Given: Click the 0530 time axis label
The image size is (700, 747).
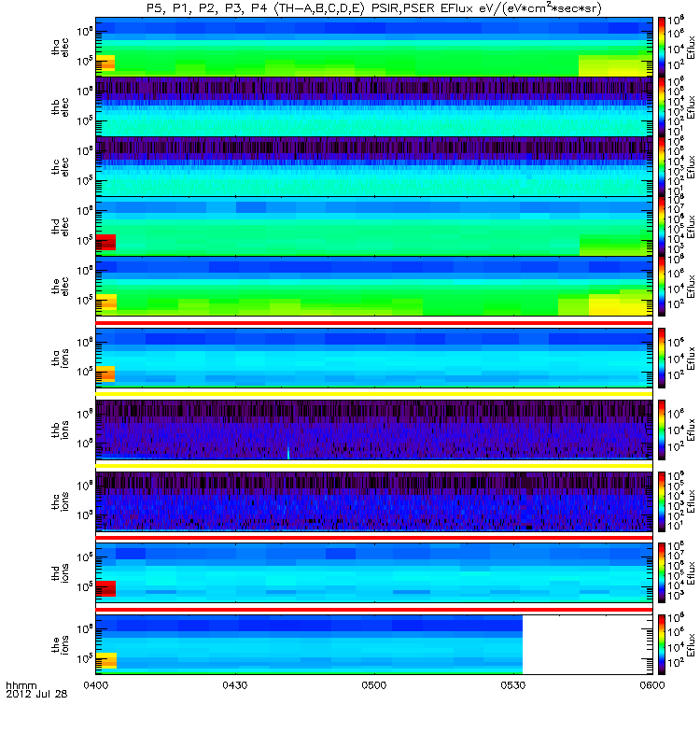Looking at the screenshot, I should coord(513,685).
